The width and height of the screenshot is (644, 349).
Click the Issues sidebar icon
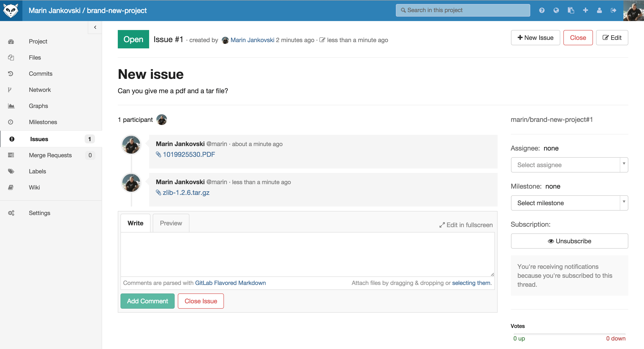click(x=12, y=138)
